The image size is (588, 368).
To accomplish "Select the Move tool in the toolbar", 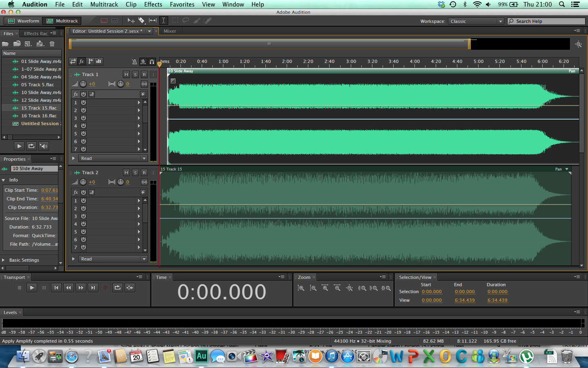I will pos(131,20).
